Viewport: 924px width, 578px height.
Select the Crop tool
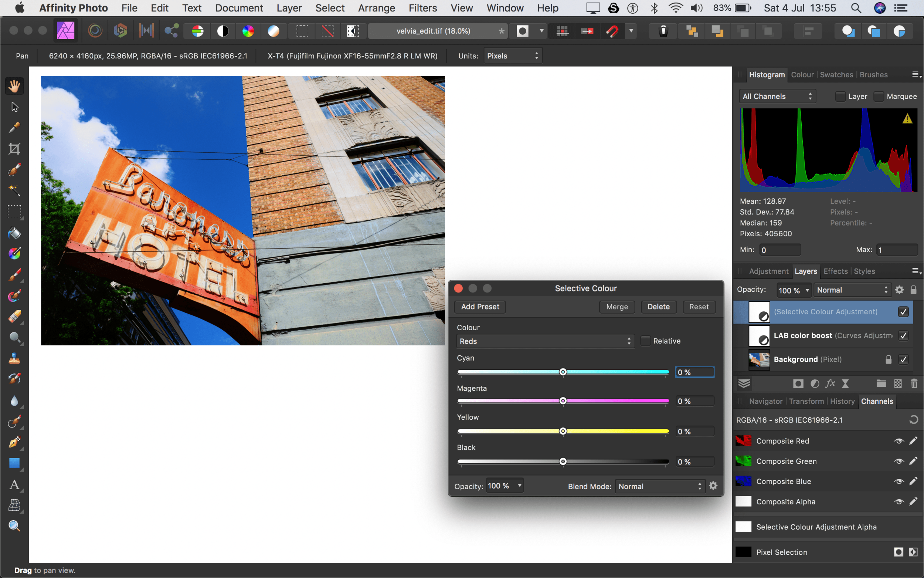point(14,149)
